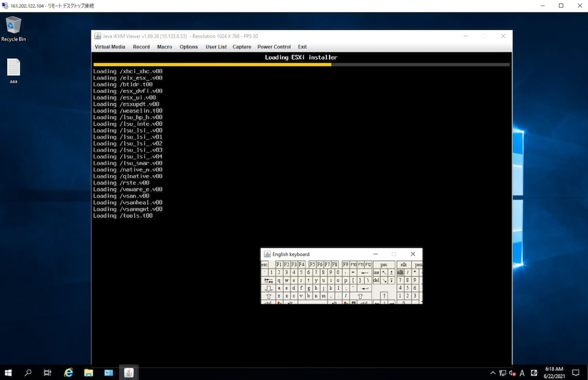Close the English keyboard window
This screenshot has width=588, height=380.
coord(413,254)
